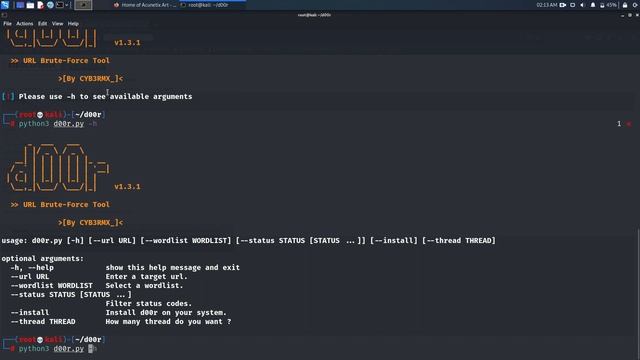Open the display tray icon
The image size is (640, 360).
click(573, 5)
